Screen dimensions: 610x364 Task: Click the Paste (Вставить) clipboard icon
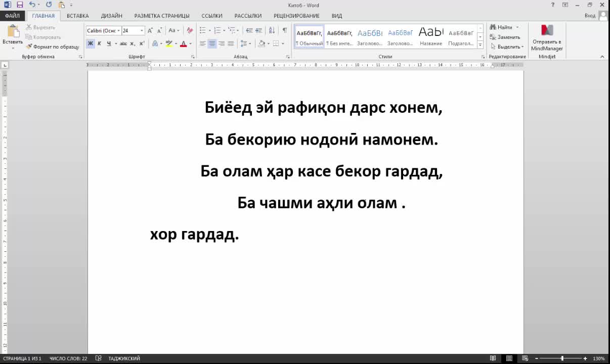coord(12,32)
